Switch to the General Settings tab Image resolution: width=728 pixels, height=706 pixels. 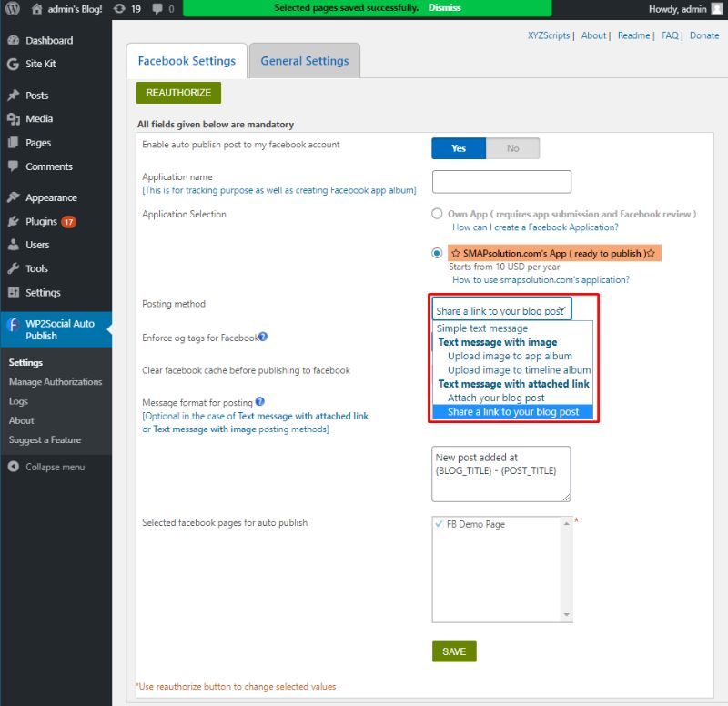click(305, 61)
